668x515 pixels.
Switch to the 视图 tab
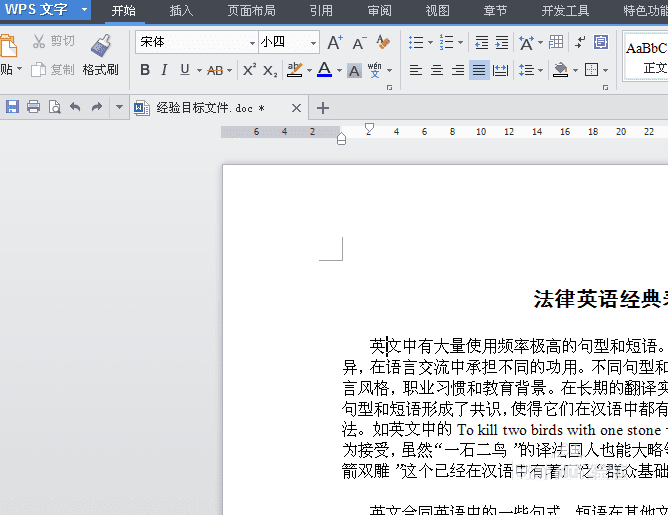(437, 11)
